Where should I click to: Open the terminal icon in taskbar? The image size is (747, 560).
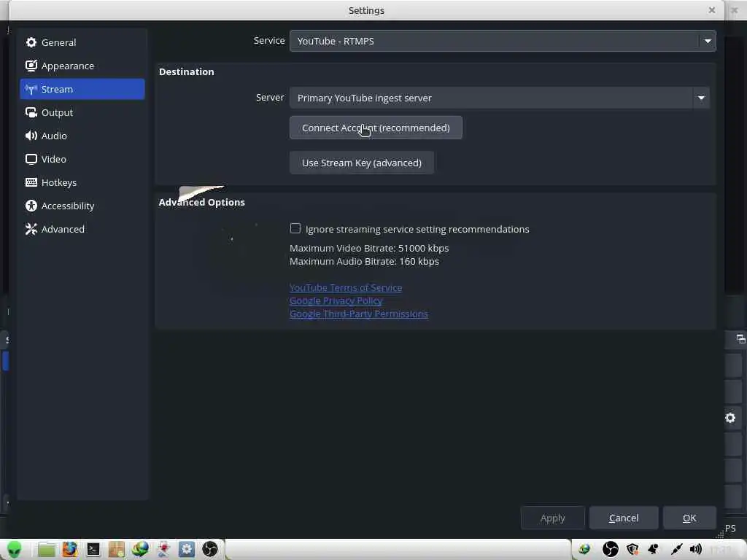[93, 550]
